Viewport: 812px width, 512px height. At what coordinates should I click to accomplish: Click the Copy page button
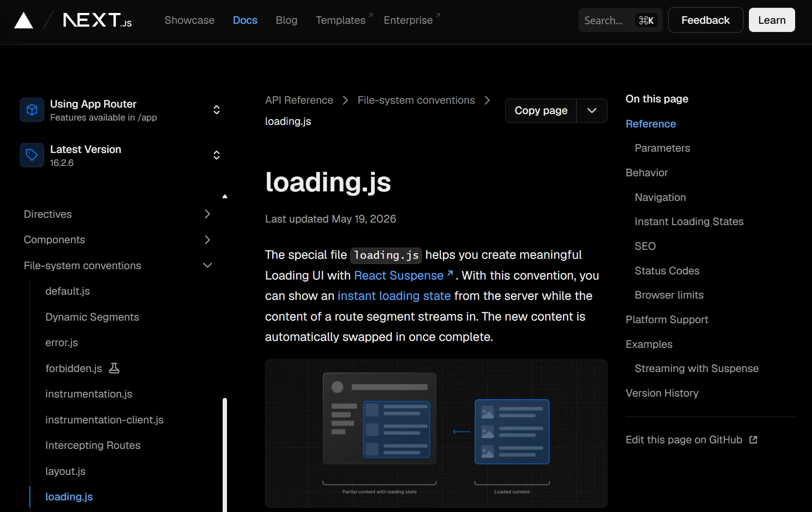[x=541, y=111]
